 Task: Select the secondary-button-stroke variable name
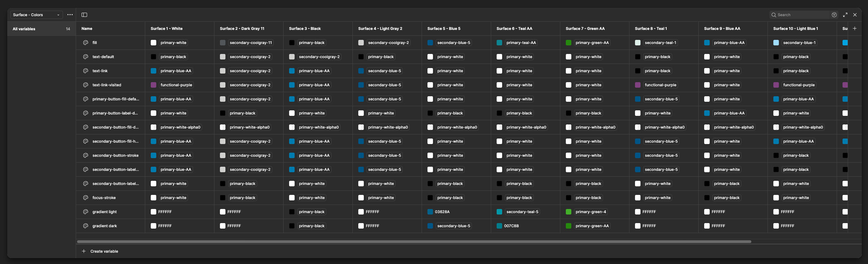coord(115,155)
